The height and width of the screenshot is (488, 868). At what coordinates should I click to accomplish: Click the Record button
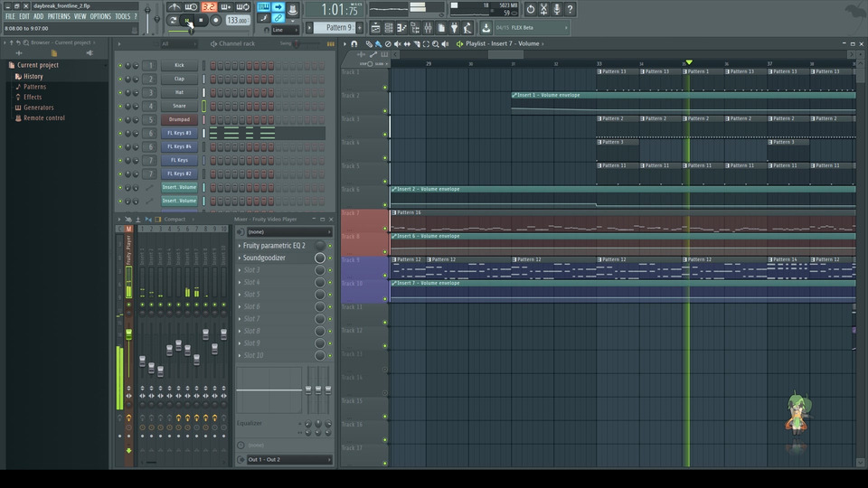(216, 21)
